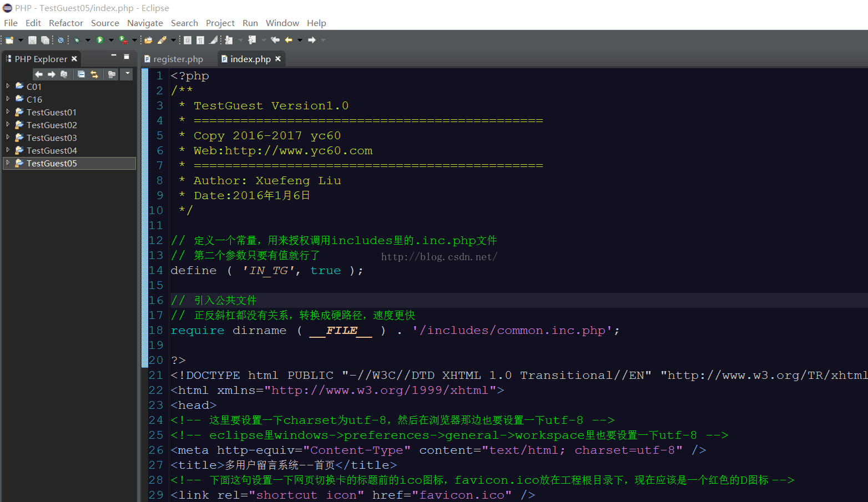Screen dimensions: 868x502
Task: Toggle Link with Editor icon
Action: [94, 74]
